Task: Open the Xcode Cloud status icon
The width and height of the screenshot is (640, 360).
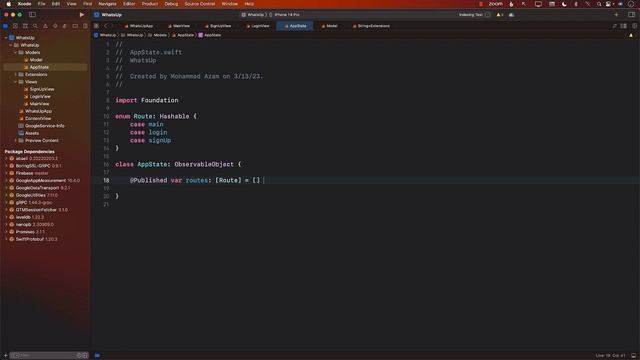Action: click(511, 15)
